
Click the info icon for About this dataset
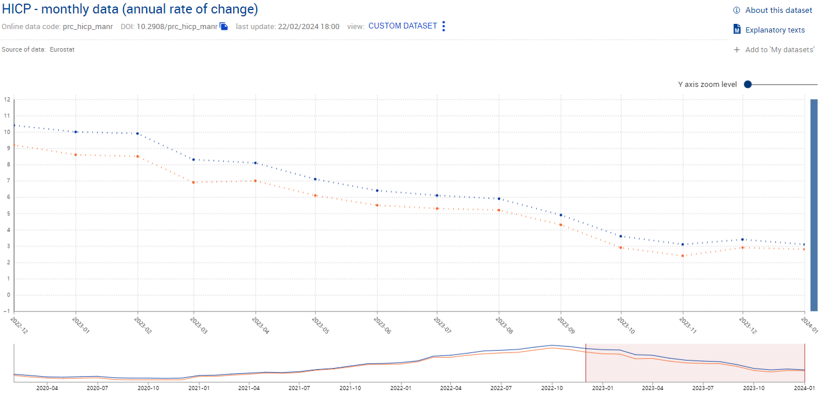tap(737, 10)
